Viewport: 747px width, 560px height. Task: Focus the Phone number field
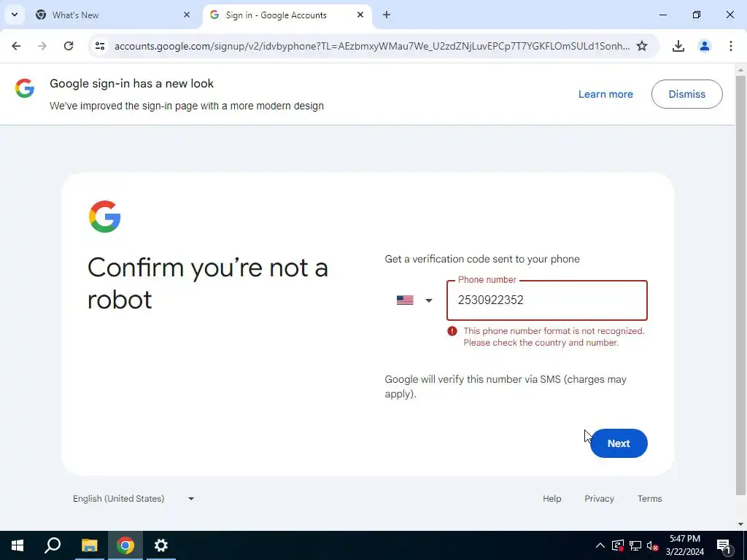click(x=547, y=300)
